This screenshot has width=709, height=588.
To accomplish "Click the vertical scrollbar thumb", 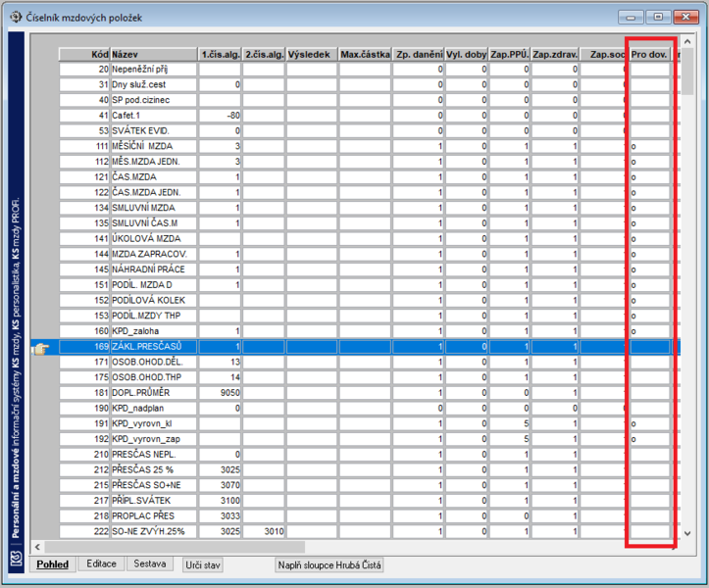I will (x=687, y=72).
